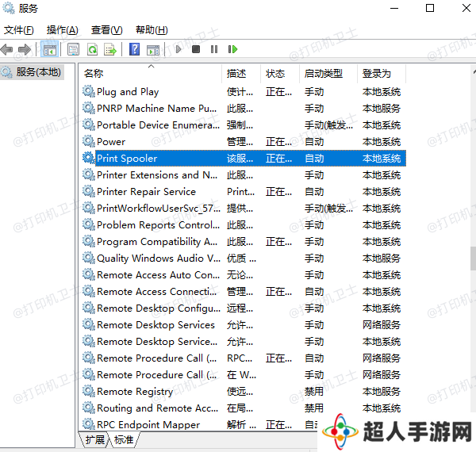Click the Forward arrow toolbar icon
Screen dimensions: 476x452
(25, 49)
